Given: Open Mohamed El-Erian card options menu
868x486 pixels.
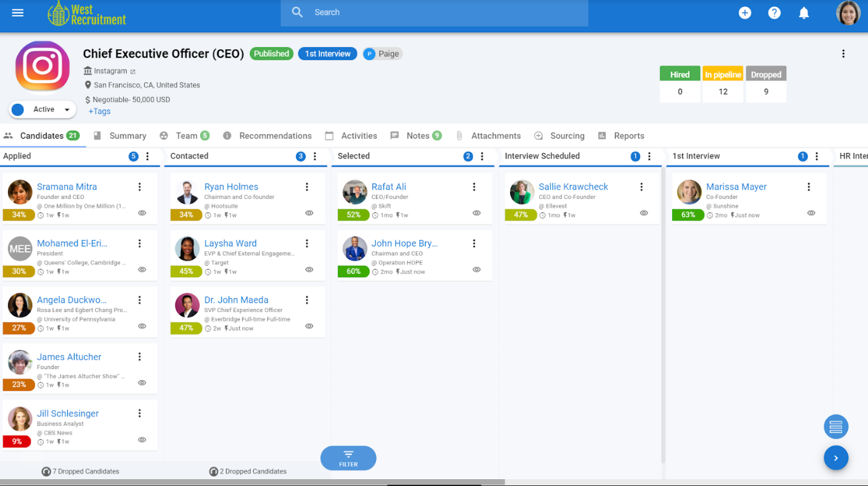Looking at the screenshot, I should [x=140, y=244].
